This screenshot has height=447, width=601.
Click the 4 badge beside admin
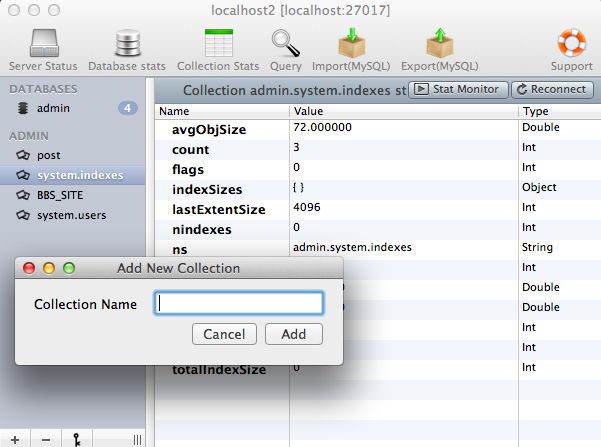128,108
